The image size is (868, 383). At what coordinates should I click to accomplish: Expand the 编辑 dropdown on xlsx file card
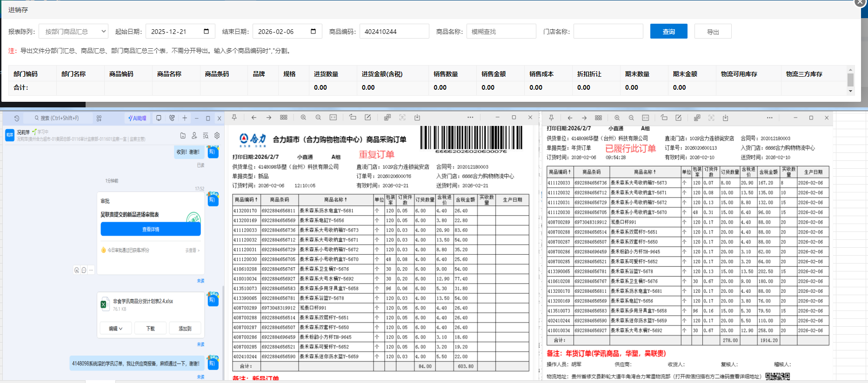click(116, 329)
